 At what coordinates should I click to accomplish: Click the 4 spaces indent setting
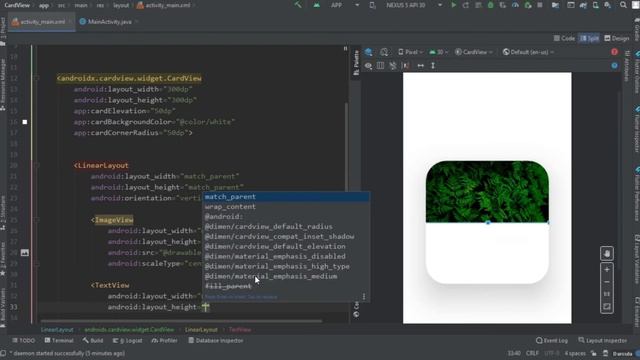point(575,353)
